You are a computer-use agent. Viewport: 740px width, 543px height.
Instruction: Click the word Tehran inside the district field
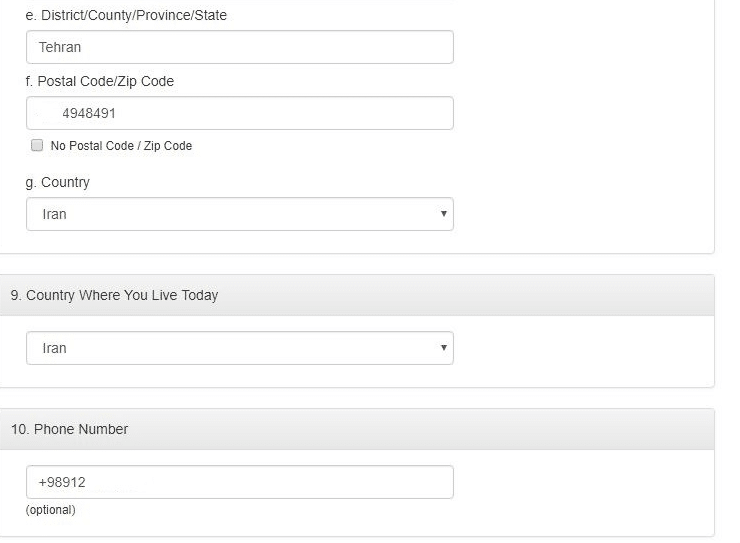pyautogui.click(x=60, y=47)
